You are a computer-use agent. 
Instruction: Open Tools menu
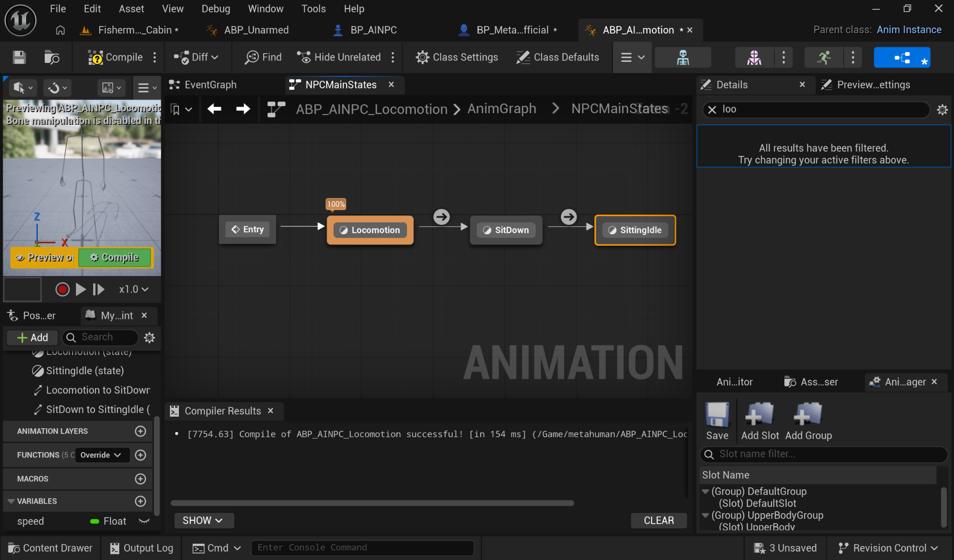[x=313, y=9]
